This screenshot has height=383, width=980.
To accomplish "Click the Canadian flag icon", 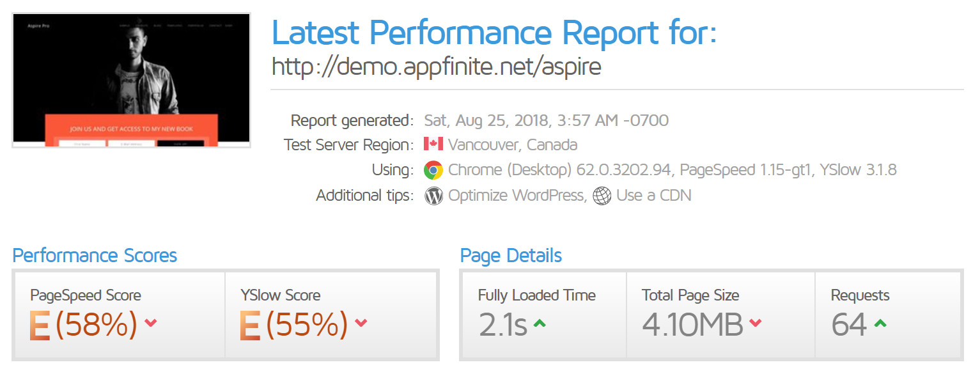I will 433,144.
